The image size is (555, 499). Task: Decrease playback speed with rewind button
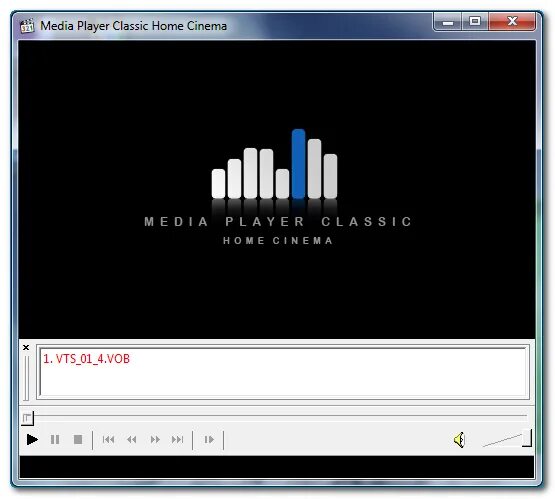click(x=132, y=440)
